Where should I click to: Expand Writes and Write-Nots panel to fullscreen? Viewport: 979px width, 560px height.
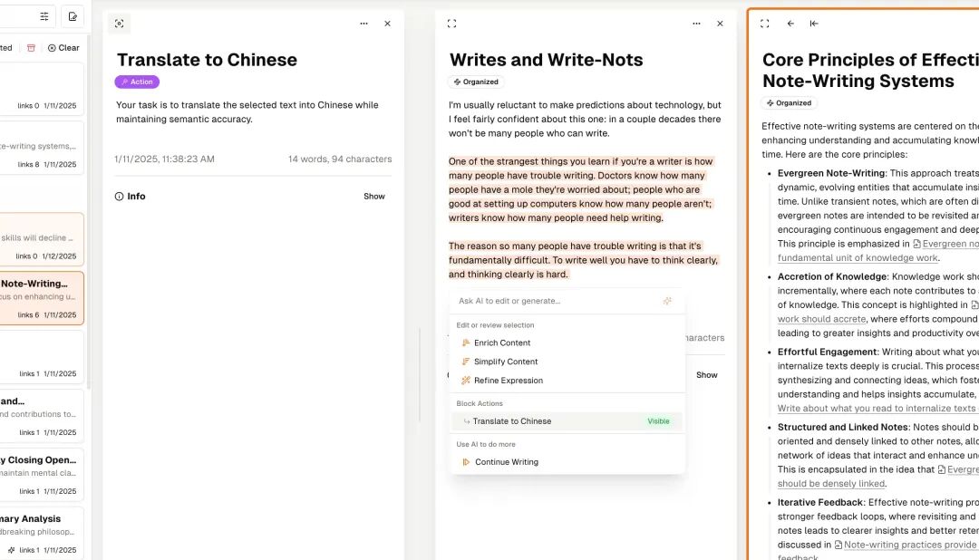tap(452, 24)
